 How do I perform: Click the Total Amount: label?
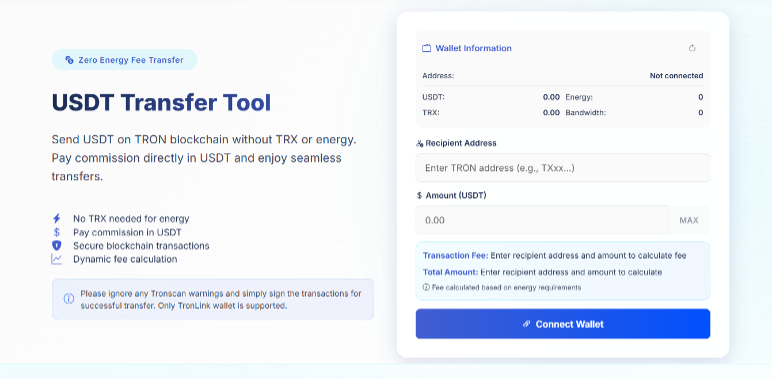pyautogui.click(x=450, y=272)
